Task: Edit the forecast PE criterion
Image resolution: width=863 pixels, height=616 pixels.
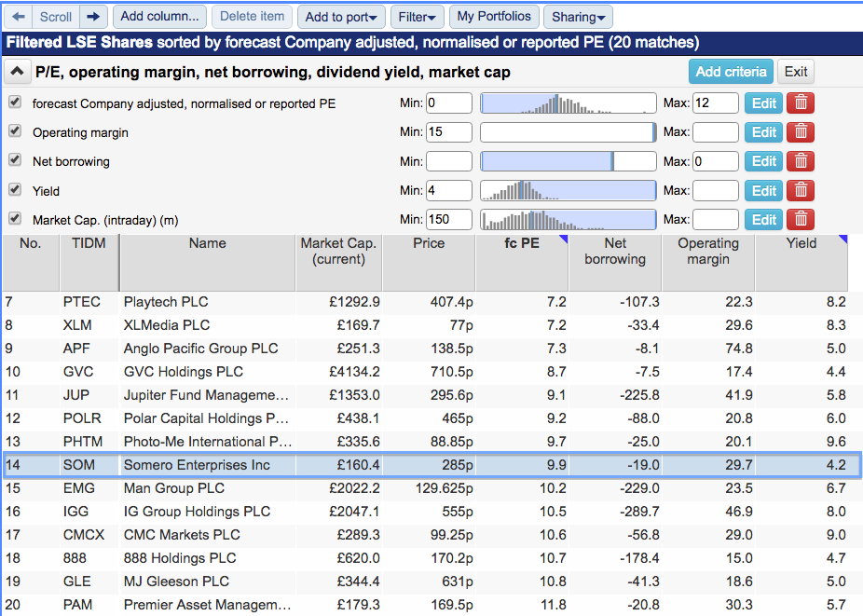Action: pyautogui.click(x=763, y=103)
